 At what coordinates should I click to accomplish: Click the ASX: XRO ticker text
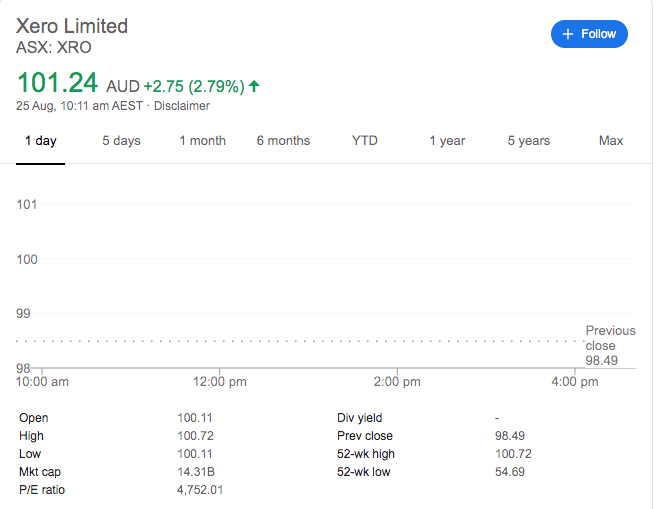[x=54, y=47]
